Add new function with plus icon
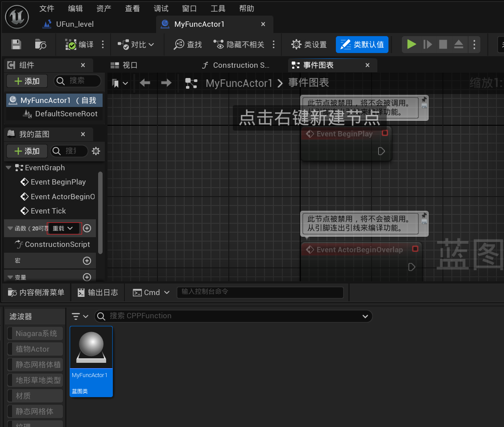The image size is (504, 427). 87,228
